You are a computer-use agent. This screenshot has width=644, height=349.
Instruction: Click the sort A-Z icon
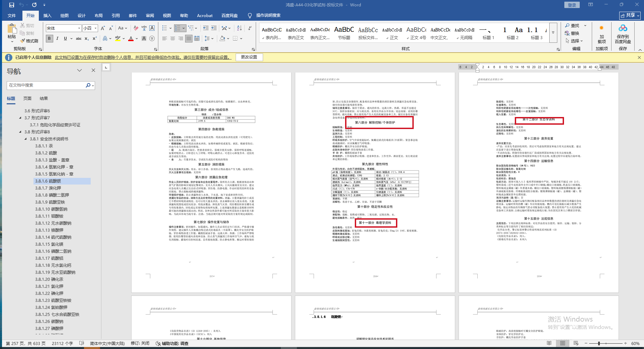(x=239, y=28)
